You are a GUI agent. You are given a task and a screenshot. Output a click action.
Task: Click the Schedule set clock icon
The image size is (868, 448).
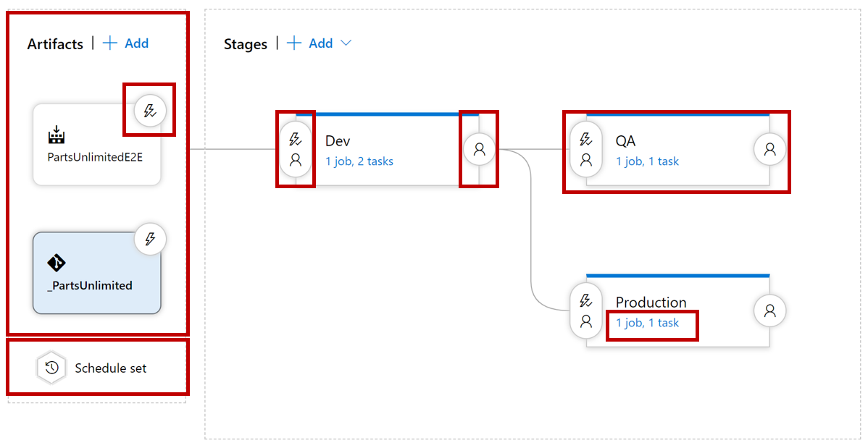point(51,368)
